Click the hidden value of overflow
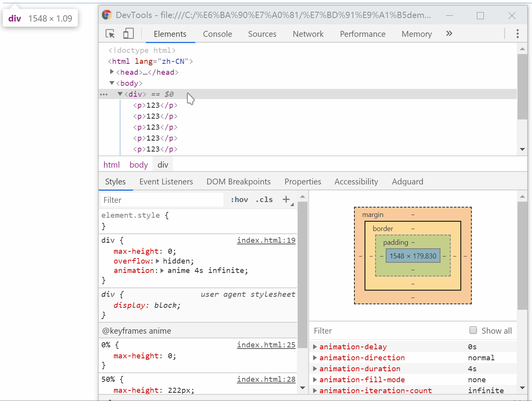The image size is (532, 401). click(x=177, y=261)
